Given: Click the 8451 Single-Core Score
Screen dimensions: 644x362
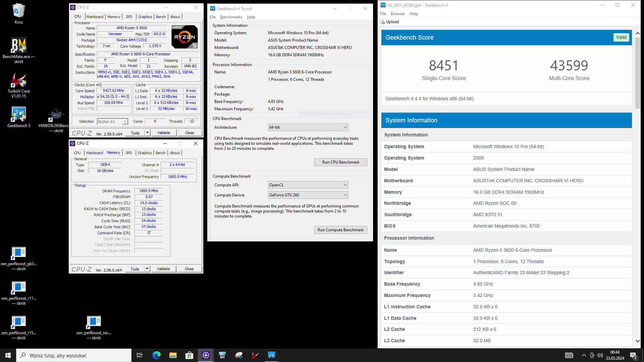Looking at the screenshot, I should (444, 66).
